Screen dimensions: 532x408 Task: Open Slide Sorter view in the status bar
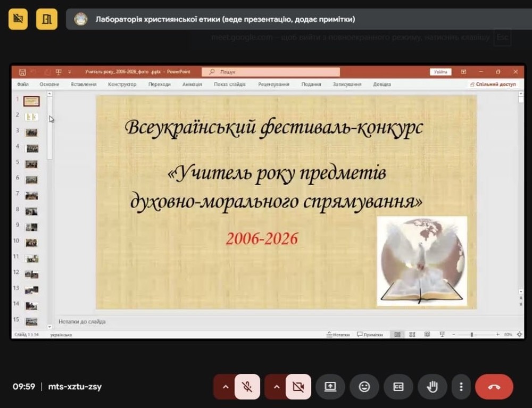[412, 335]
